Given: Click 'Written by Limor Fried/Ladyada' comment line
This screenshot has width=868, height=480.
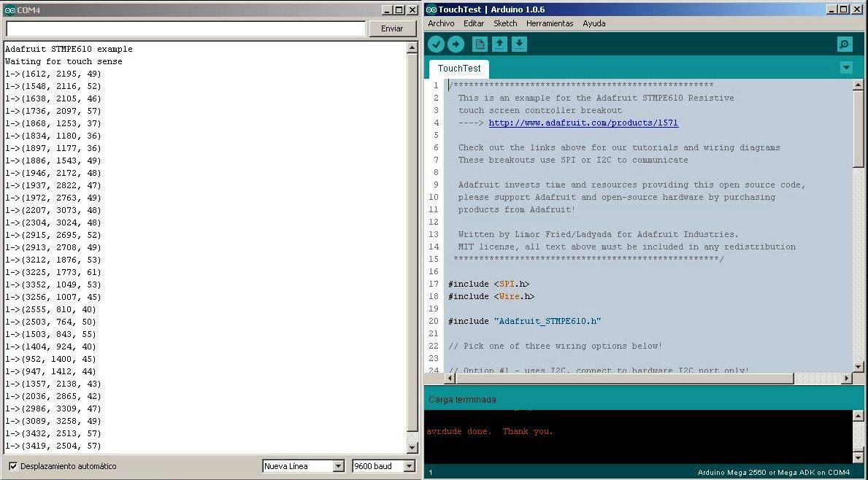Looking at the screenshot, I should coord(598,234).
